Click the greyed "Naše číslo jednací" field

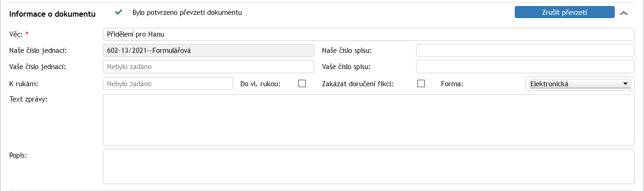[208, 51]
